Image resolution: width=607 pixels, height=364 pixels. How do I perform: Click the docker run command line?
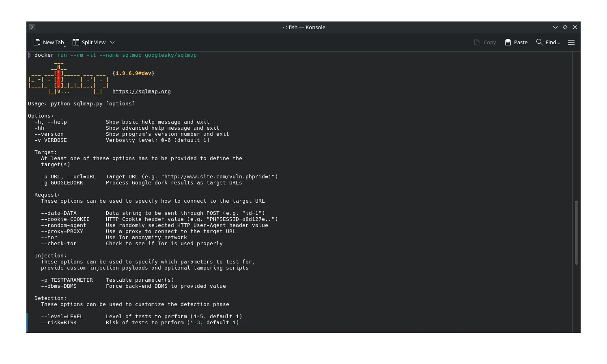tap(116, 55)
